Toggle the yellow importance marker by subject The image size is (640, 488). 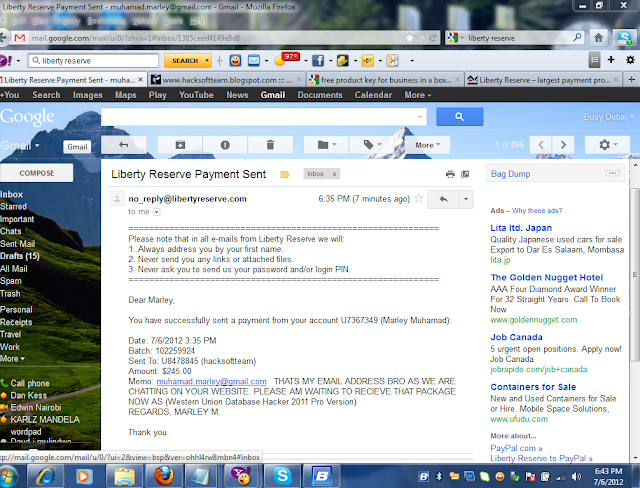[285, 175]
